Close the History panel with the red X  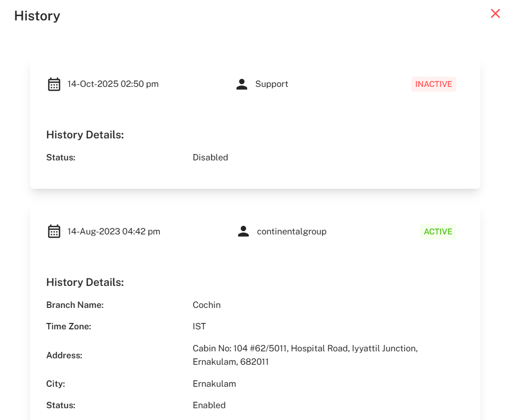pyautogui.click(x=495, y=14)
